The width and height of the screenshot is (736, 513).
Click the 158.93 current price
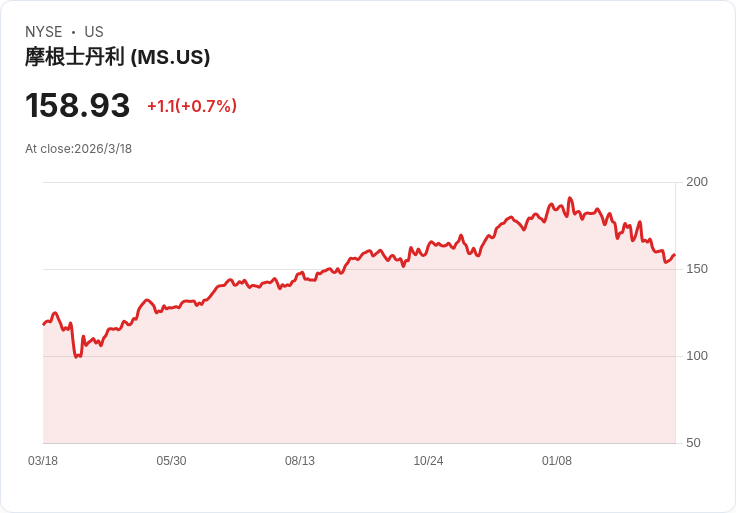78,106
